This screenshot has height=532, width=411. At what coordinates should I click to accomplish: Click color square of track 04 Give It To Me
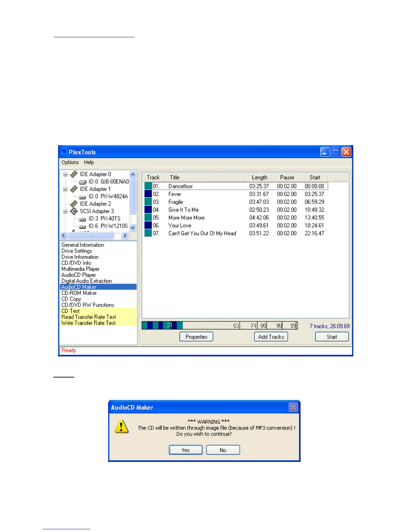coord(148,210)
